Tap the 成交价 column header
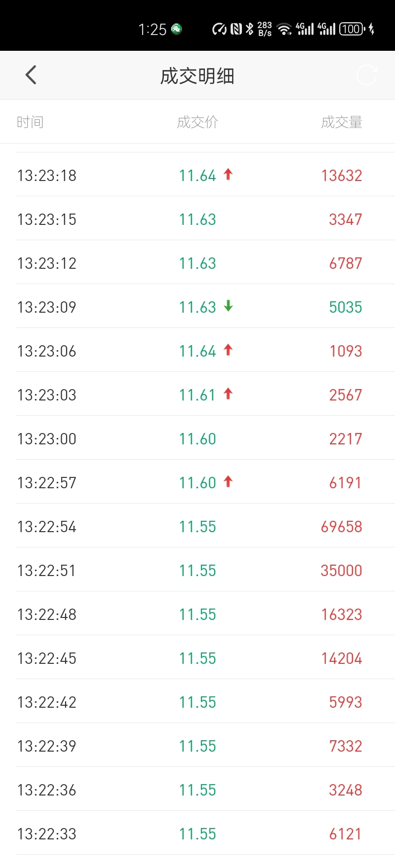This screenshot has height=868, width=395. 197,122
